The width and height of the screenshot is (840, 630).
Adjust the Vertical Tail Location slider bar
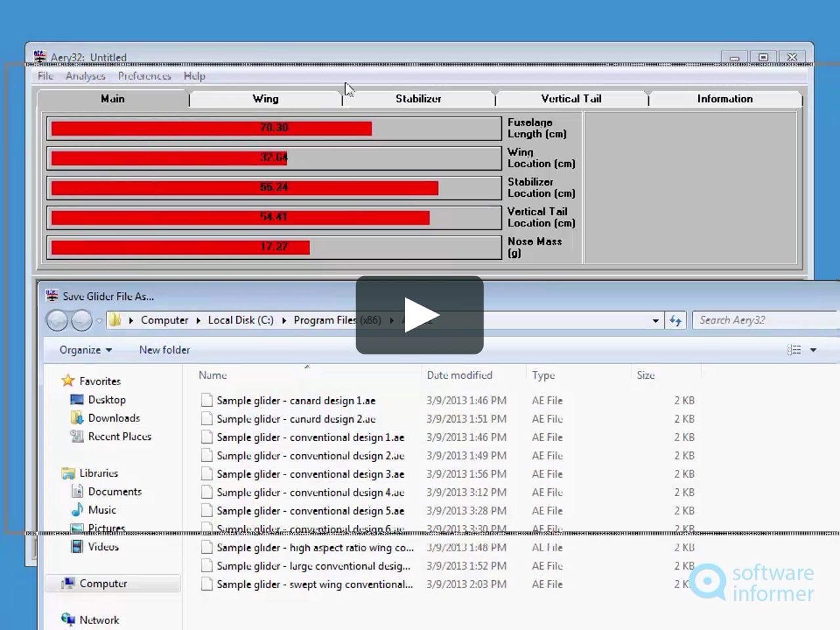click(x=274, y=217)
